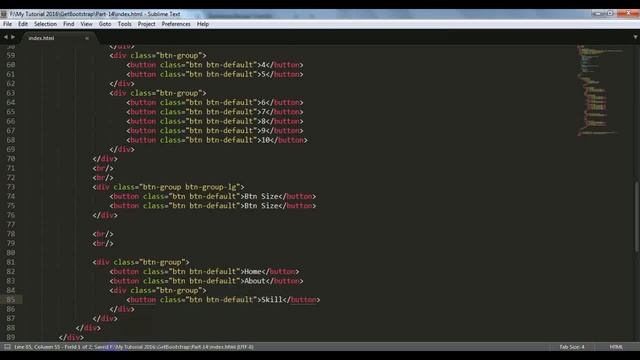Click the '4' button text on line 60
Screen dimensions: 640x360
263,65
